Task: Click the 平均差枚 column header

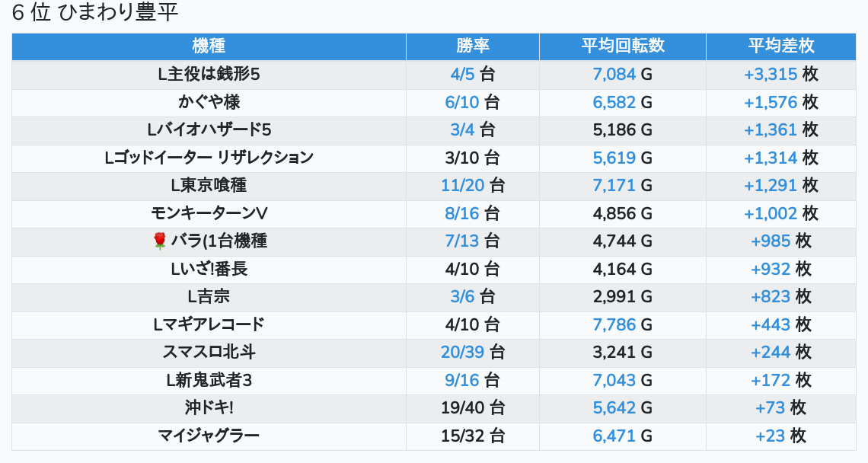Action: [x=780, y=46]
